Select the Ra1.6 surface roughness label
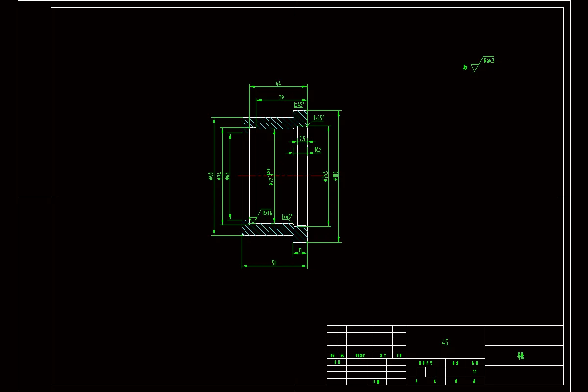 (267, 213)
